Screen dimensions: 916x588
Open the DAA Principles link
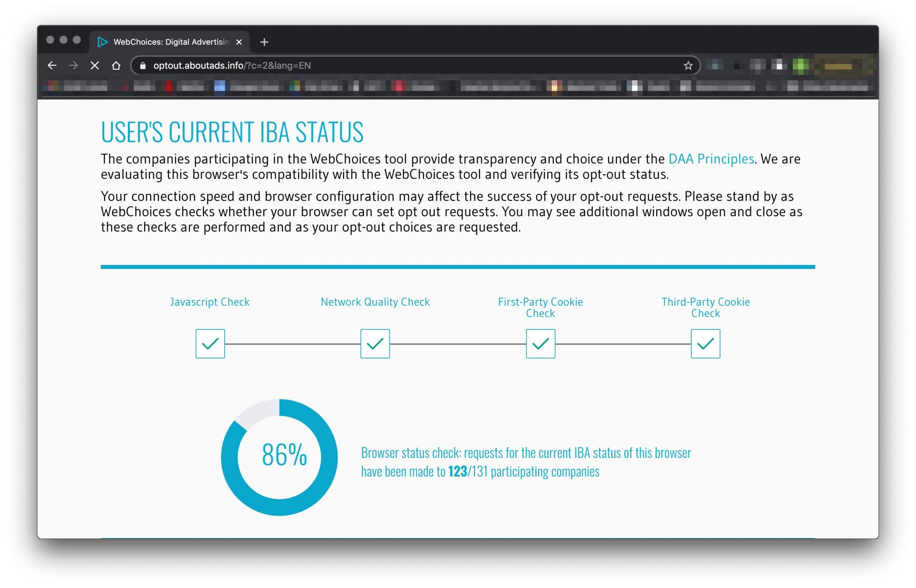click(x=711, y=159)
